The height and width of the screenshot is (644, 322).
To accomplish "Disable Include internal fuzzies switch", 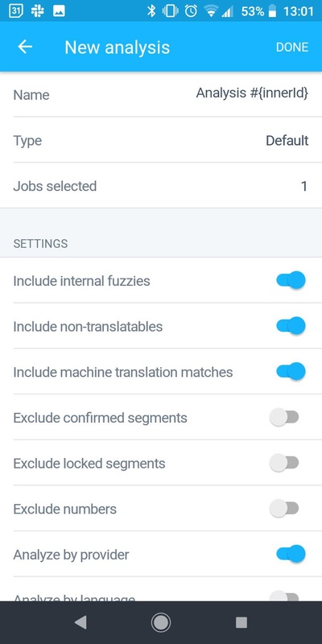I will coord(291,280).
